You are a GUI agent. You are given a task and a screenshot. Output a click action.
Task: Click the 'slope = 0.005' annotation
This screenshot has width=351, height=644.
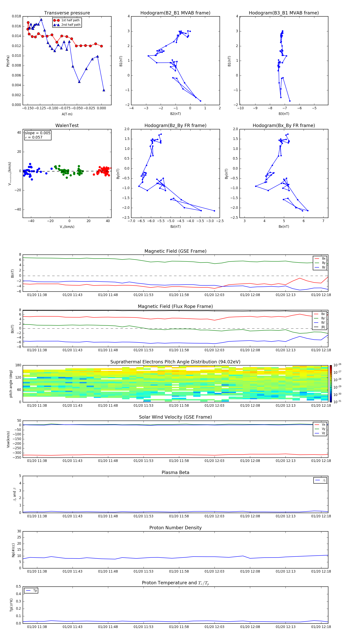pos(38,133)
